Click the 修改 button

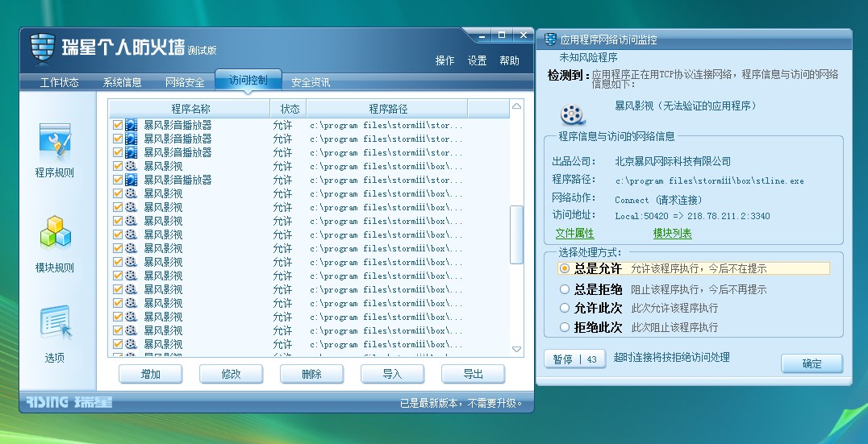(x=231, y=375)
